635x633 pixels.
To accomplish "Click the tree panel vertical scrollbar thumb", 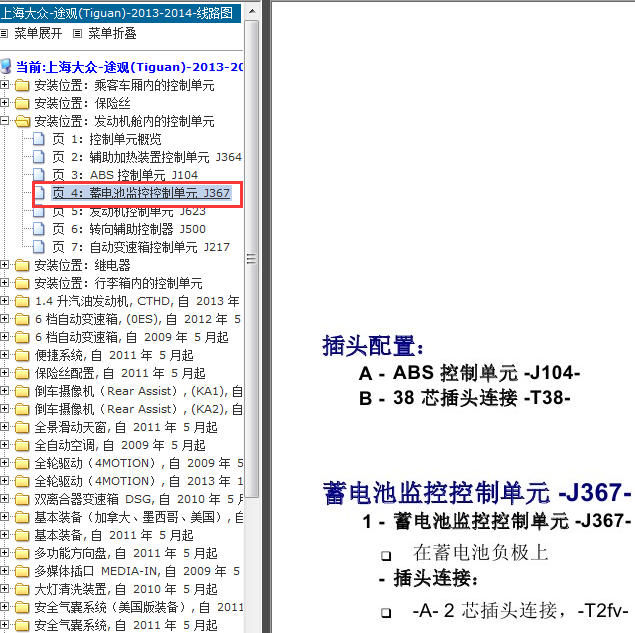I will 252,259.
